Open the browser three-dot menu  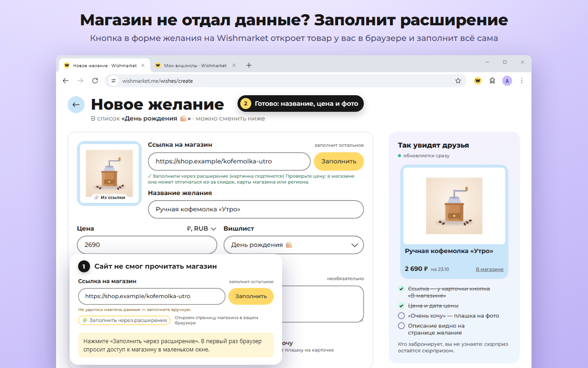click(522, 80)
